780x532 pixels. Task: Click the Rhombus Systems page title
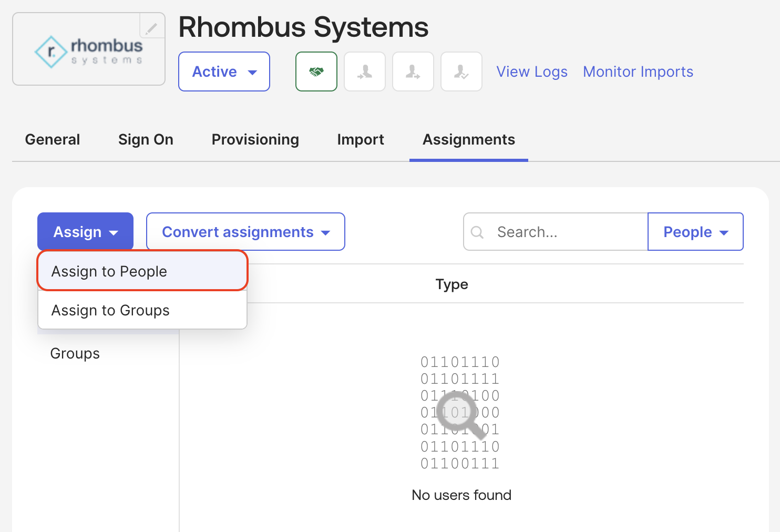point(304,27)
